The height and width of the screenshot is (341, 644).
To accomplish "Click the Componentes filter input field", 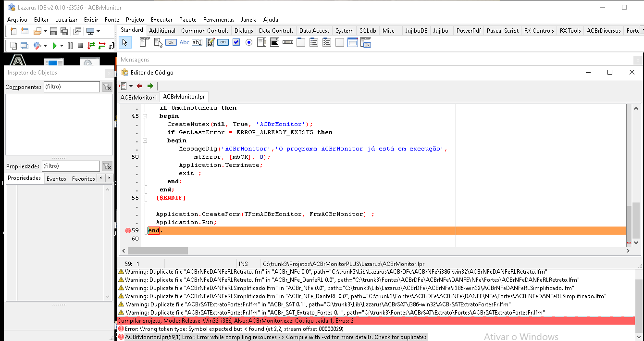I will [72, 87].
